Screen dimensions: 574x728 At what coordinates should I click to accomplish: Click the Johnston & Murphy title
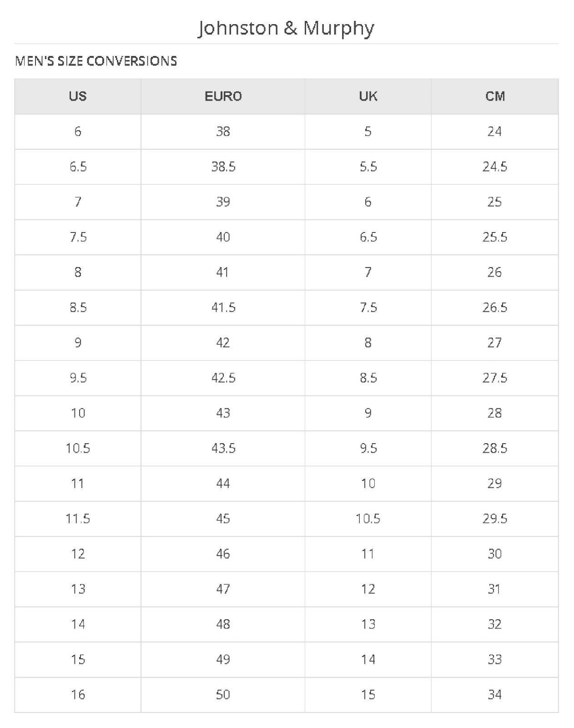tap(286, 28)
